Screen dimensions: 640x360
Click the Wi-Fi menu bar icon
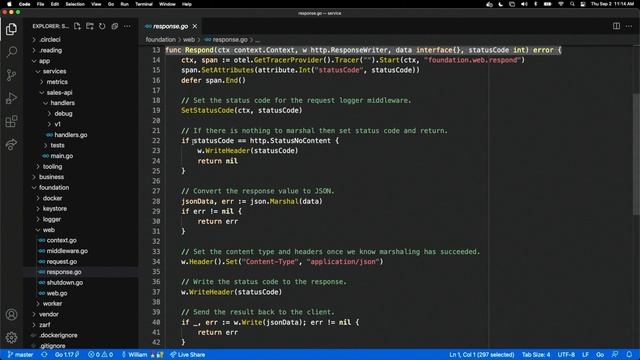(x=561, y=4)
